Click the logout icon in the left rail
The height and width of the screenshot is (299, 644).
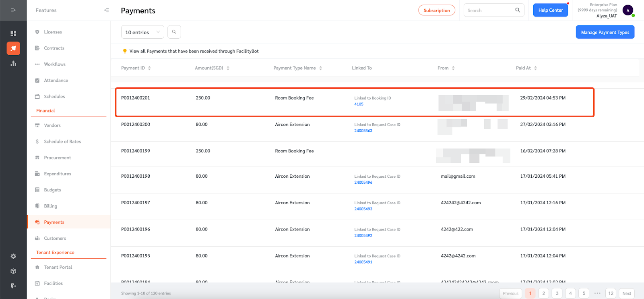pyautogui.click(x=13, y=286)
